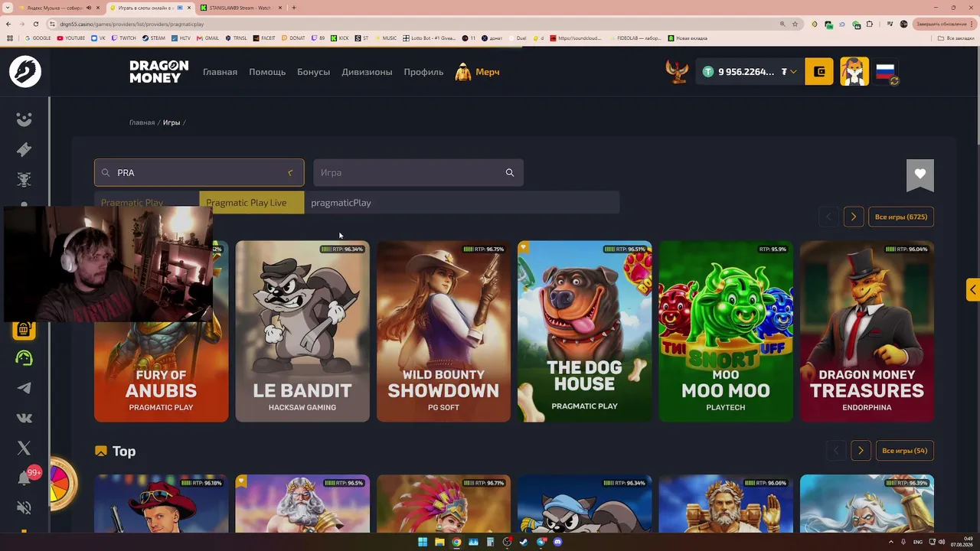Open the Дивизионы menu item
The width and height of the screenshot is (980, 551).
coord(367,72)
